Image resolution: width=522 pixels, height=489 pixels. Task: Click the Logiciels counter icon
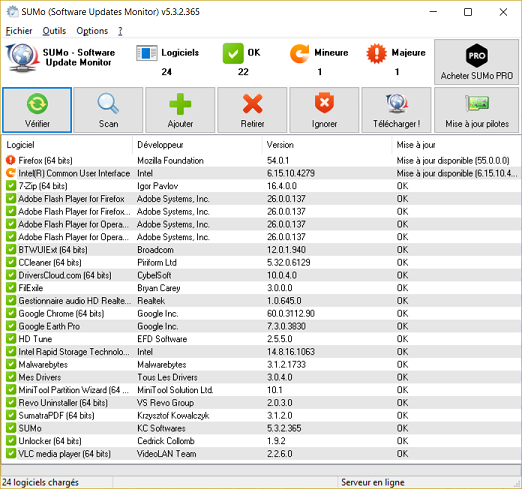(147, 53)
